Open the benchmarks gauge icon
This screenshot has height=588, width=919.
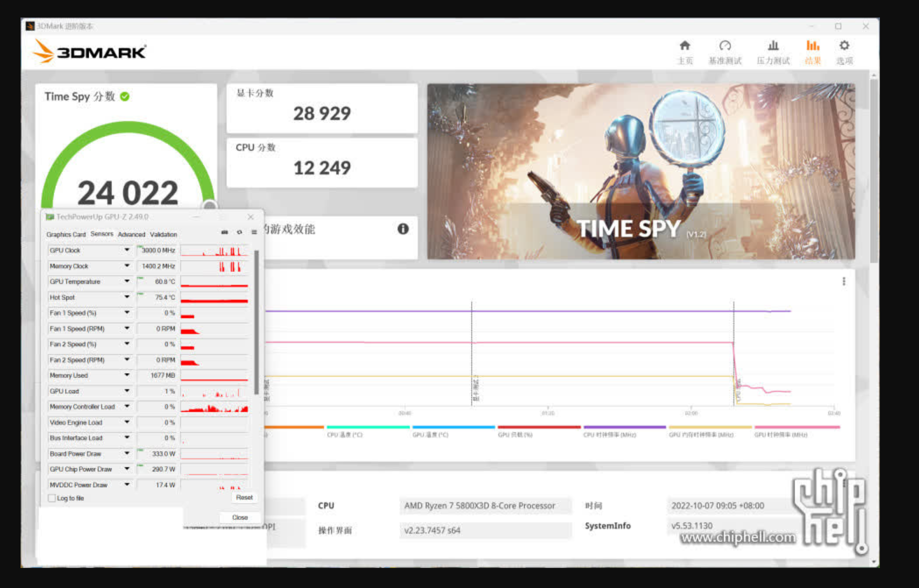tap(725, 46)
